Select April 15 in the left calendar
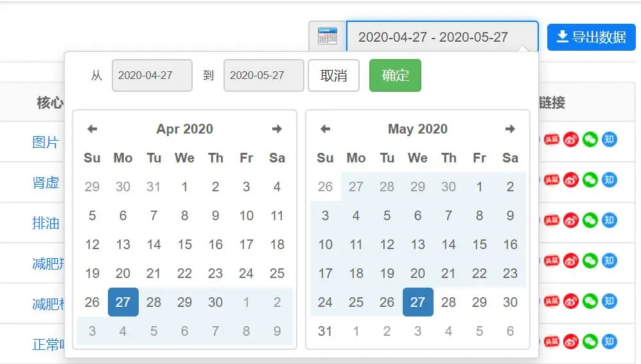641x364 pixels. coord(184,245)
